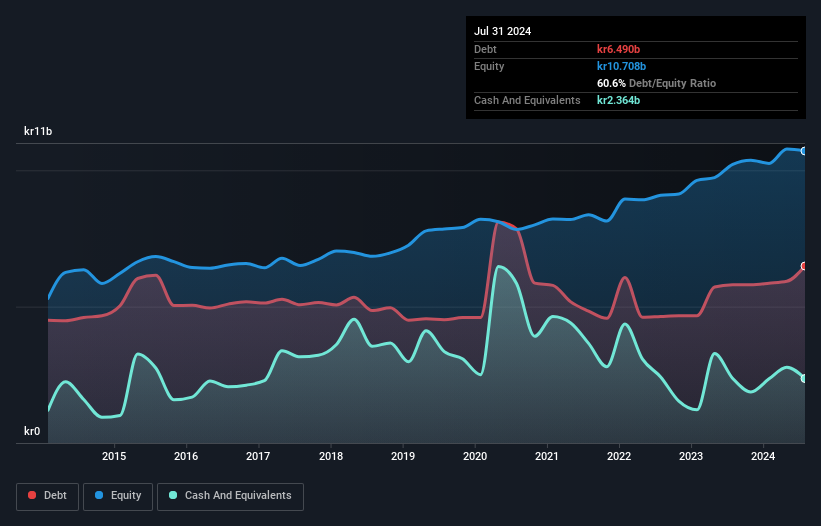The height and width of the screenshot is (526, 821).
Task: Click Cash And Equivalents label in tooltip
Action: point(527,100)
